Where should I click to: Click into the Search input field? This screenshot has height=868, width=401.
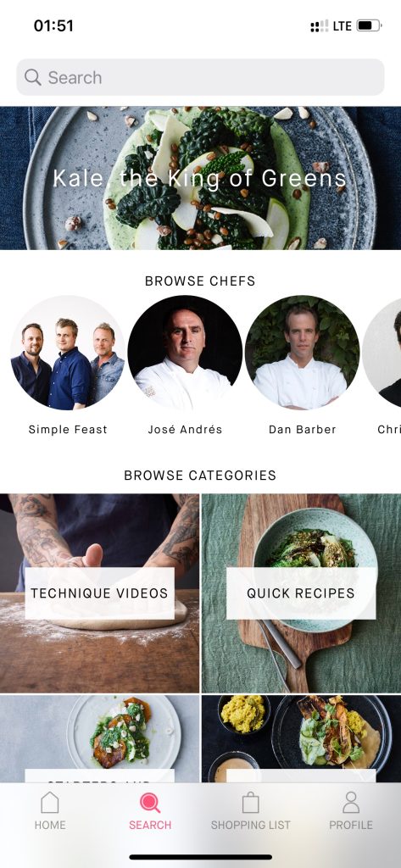[x=200, y=77]
